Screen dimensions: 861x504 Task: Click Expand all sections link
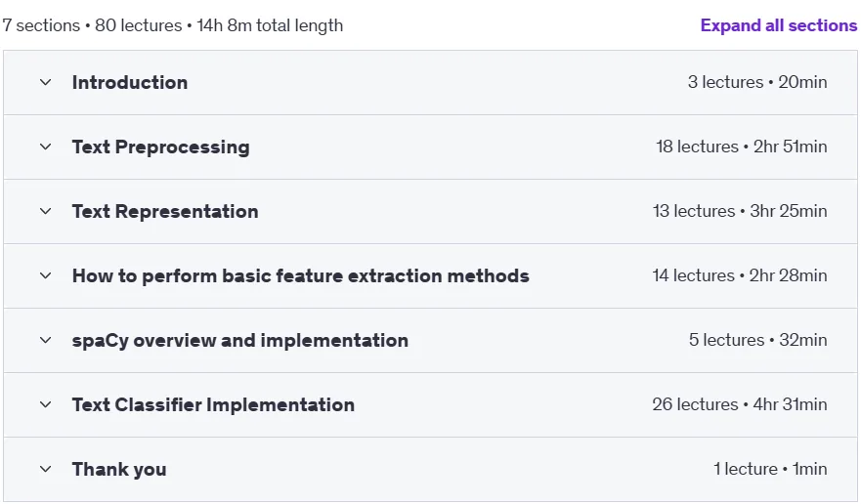pyautogui.click(x=779, y=25)
